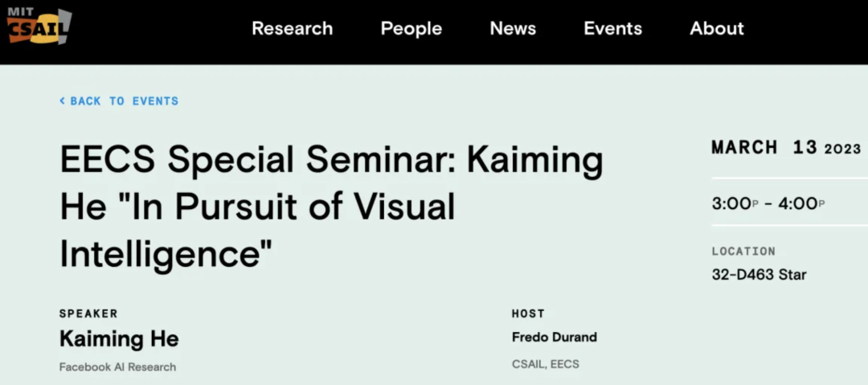
Task: Go to the People page
Action: click(x=411, y=29)
